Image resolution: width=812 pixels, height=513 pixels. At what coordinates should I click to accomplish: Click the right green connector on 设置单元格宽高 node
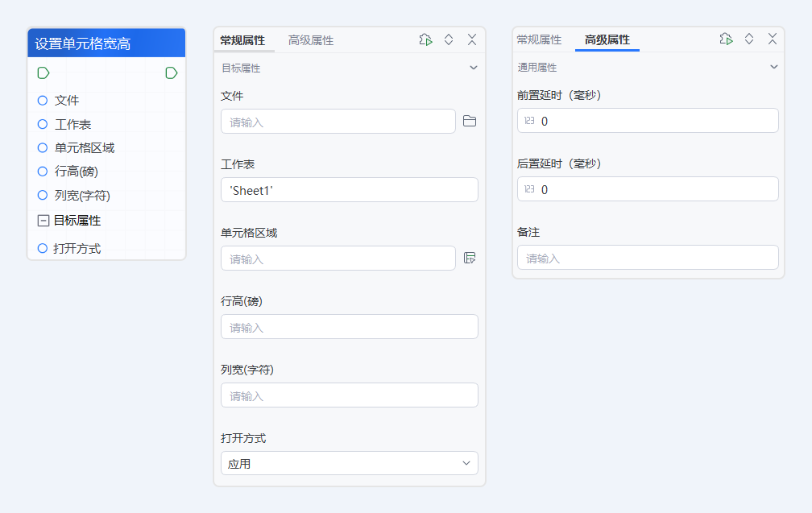click(x=171, y=72)
